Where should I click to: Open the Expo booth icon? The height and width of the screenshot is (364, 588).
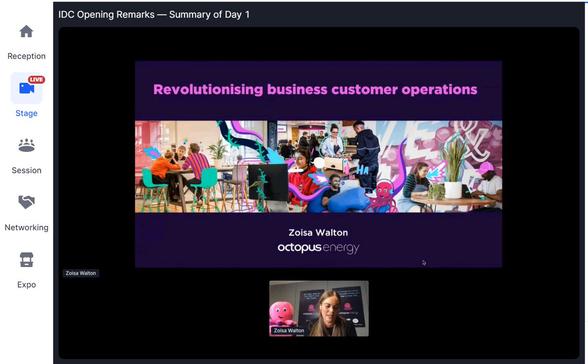[26, 260]
